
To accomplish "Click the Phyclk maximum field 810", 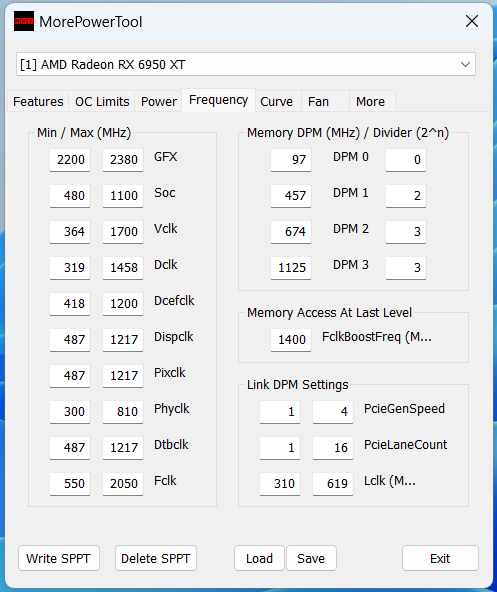I will click(x=123, y=412).
